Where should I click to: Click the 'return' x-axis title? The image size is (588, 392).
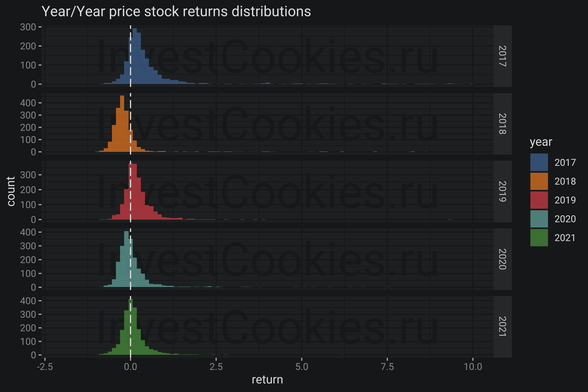click(267, 380)
